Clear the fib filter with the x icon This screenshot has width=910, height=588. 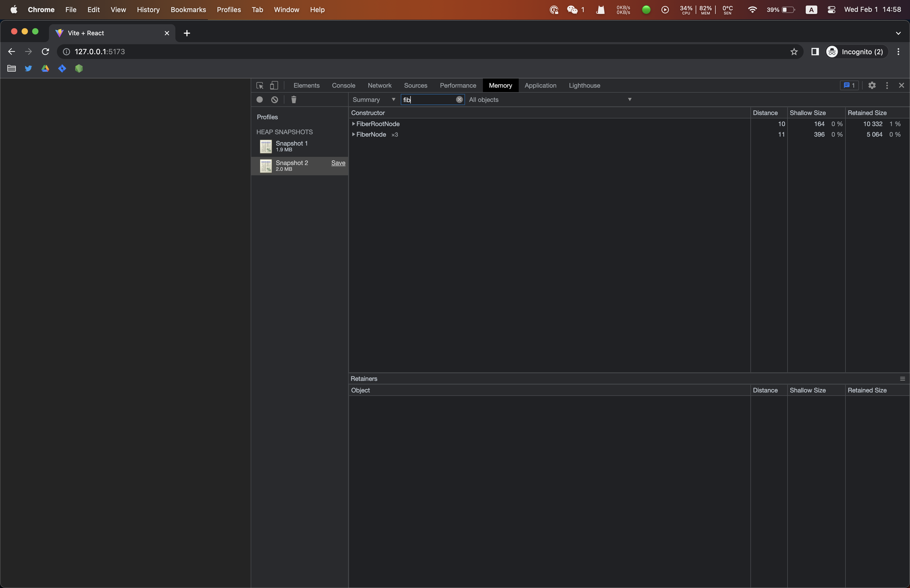(x=459, y=99)
